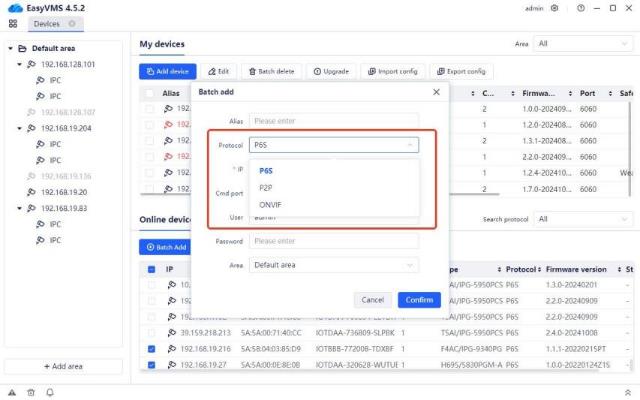Open the notification bell in status bar
640x400 pixels.
49,391
